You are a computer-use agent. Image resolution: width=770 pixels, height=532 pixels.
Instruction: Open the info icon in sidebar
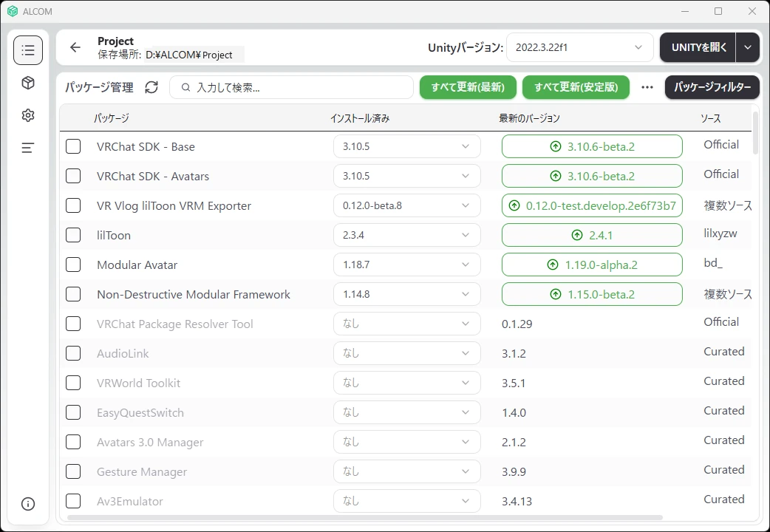tap(28, 503)
